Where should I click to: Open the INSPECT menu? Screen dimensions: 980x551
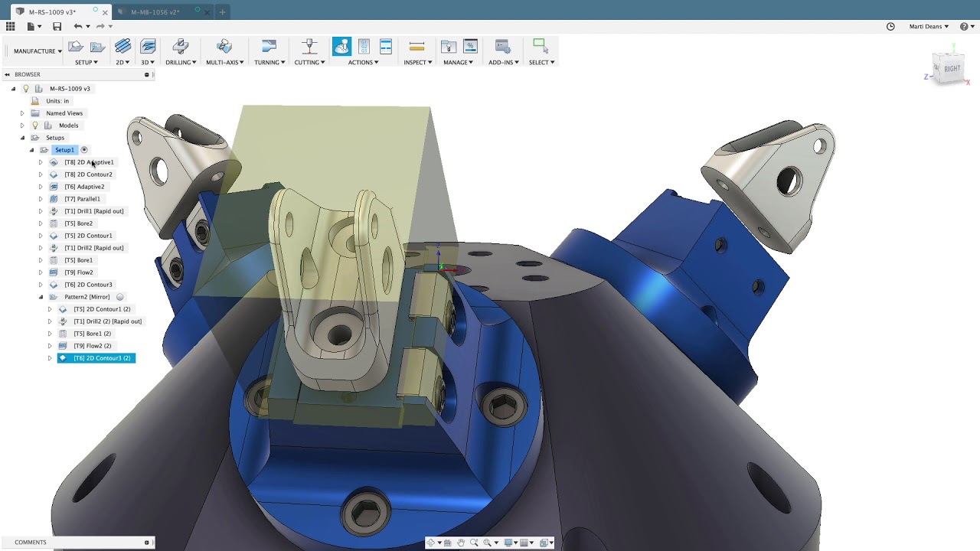coord(417,62)
